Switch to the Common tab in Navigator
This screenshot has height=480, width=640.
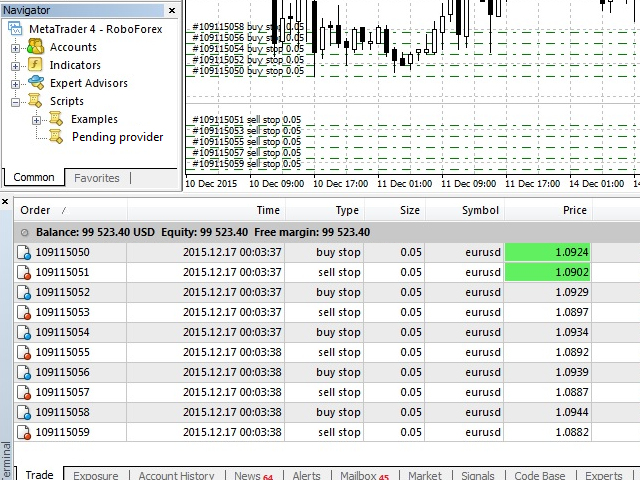click(34, 178)
